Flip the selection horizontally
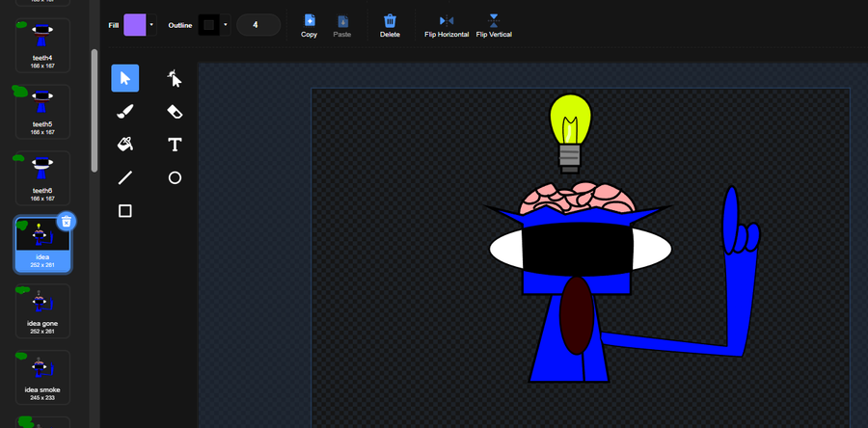Screen dimensions: 868x428 click(447, 26)
